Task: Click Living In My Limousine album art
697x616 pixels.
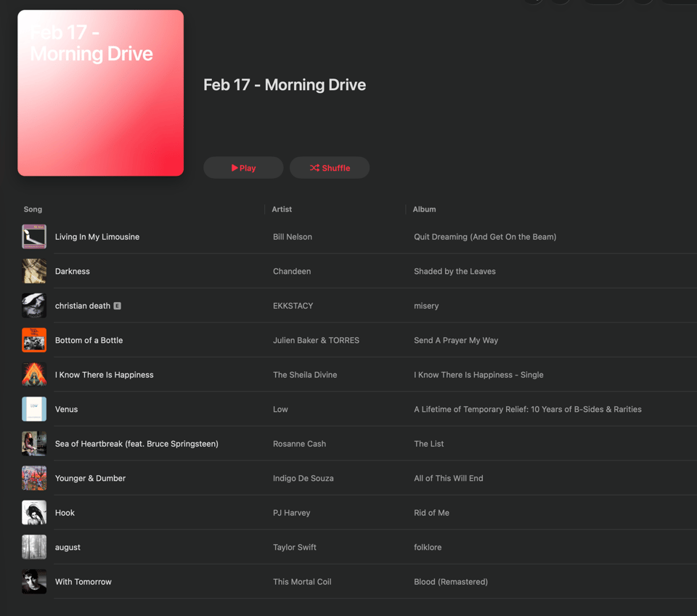Action: click(34, 237)
